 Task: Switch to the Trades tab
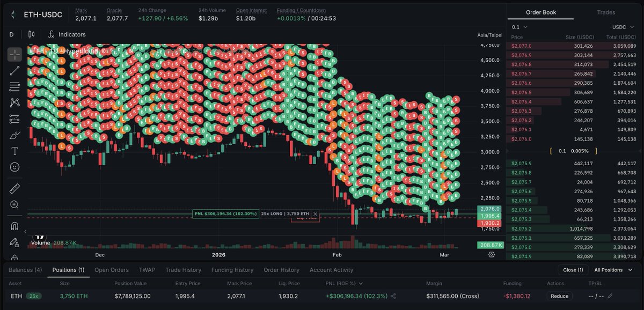(x=606, y=12)
